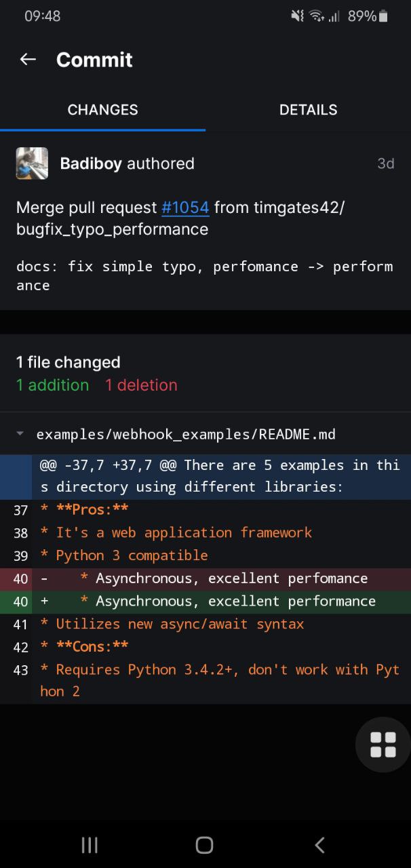Viewport: 411px width, 868px height.
Task: Tap the muted sound status icon
Action: click(297, 16)
